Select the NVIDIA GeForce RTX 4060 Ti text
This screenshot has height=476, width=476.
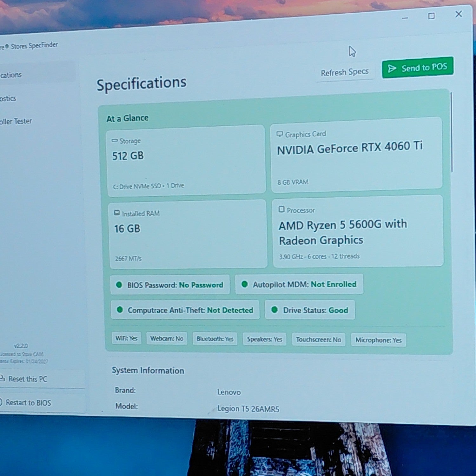350,148
